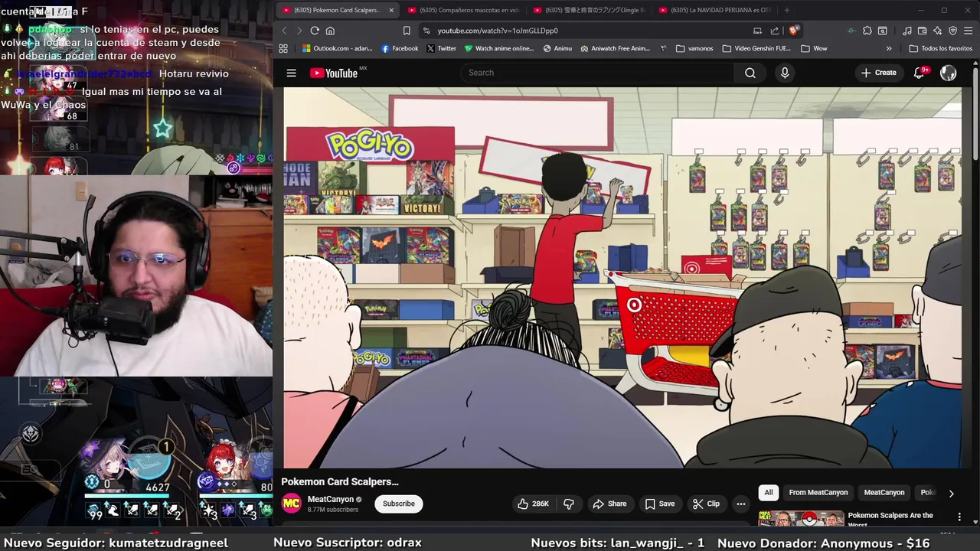This screenshot has width=980, height=551.
Task: Switch to the La NAVIDAD PERUANA tab
Action: click(x=714, y=10)
